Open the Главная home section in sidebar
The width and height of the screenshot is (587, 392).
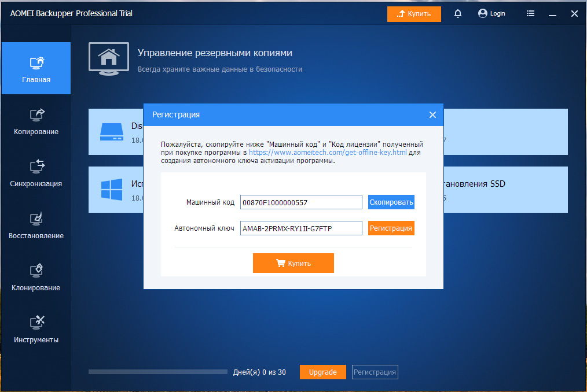click(x=36, y=68)
